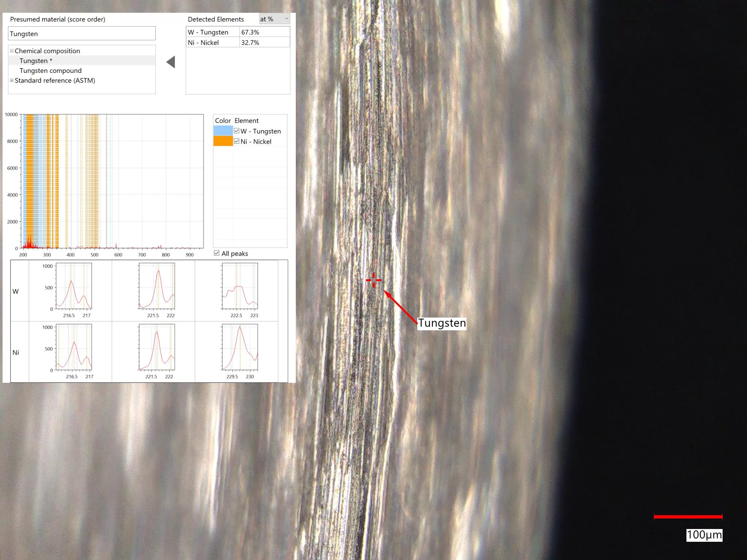This screenshot has width=747, height=560.
Task: Click the W peak plot at 216.5
Action: tap(73, 286)
